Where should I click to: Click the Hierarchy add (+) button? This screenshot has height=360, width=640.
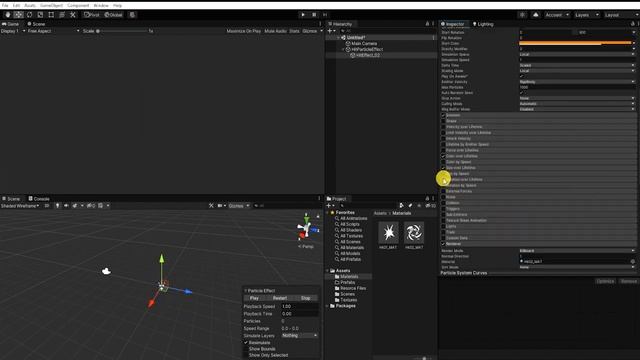point(331,31)
